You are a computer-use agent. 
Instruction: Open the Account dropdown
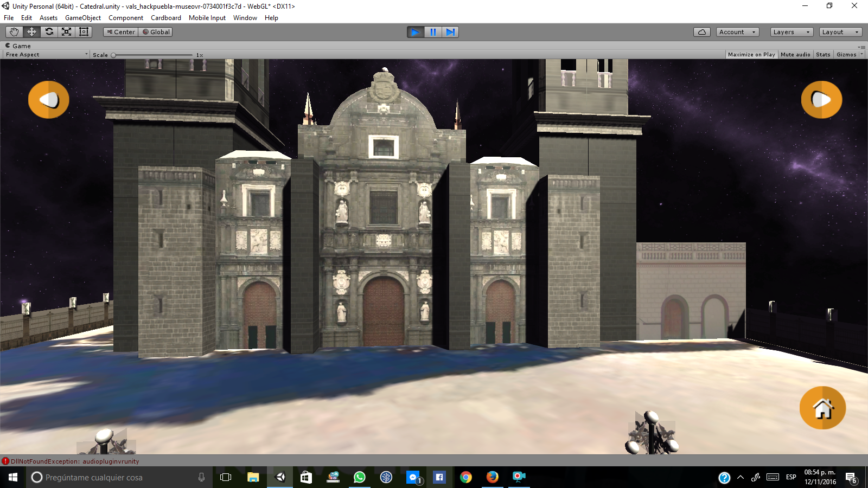click(738, 32)
